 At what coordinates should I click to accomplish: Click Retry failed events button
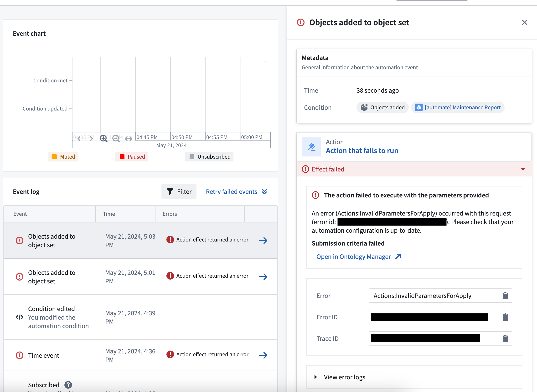tap(232, 192)
